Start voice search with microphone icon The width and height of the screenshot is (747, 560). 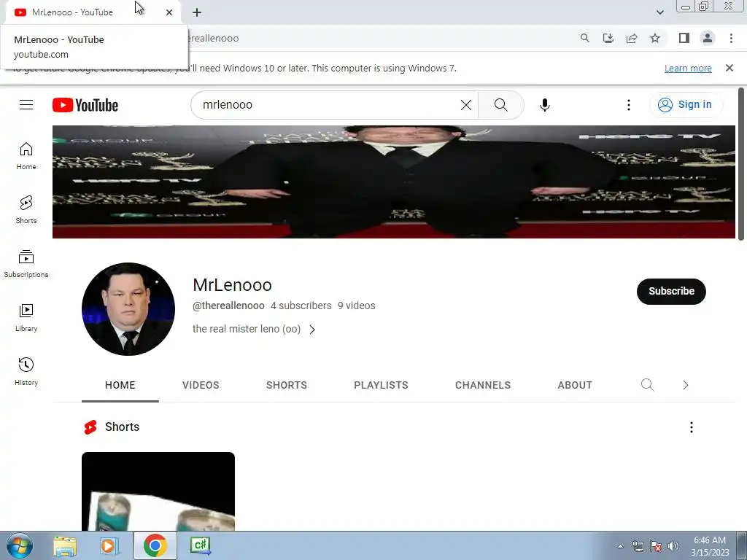click(x=544, y=105)
